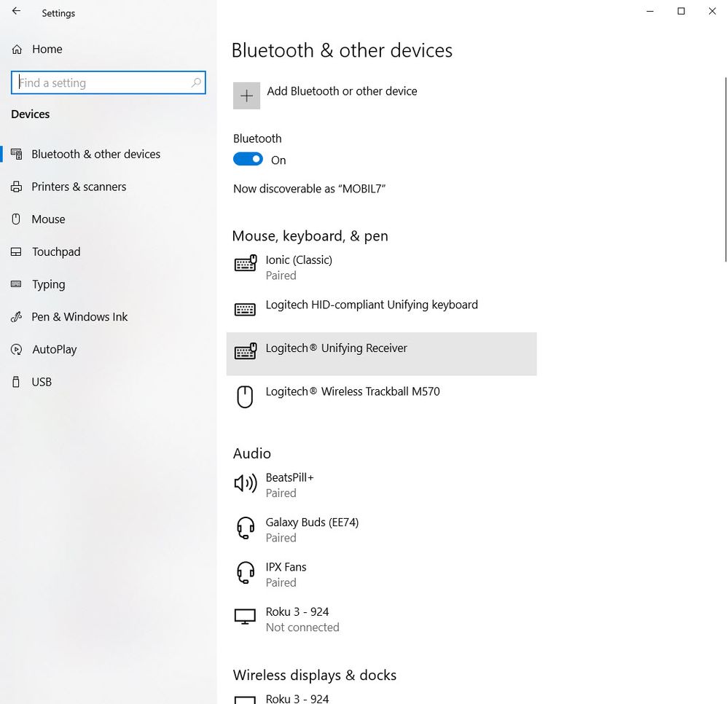Select Bluetooth & other devices in sidebar
The height and width of the screenshot is (704, 728).
(x=108, y=155)
